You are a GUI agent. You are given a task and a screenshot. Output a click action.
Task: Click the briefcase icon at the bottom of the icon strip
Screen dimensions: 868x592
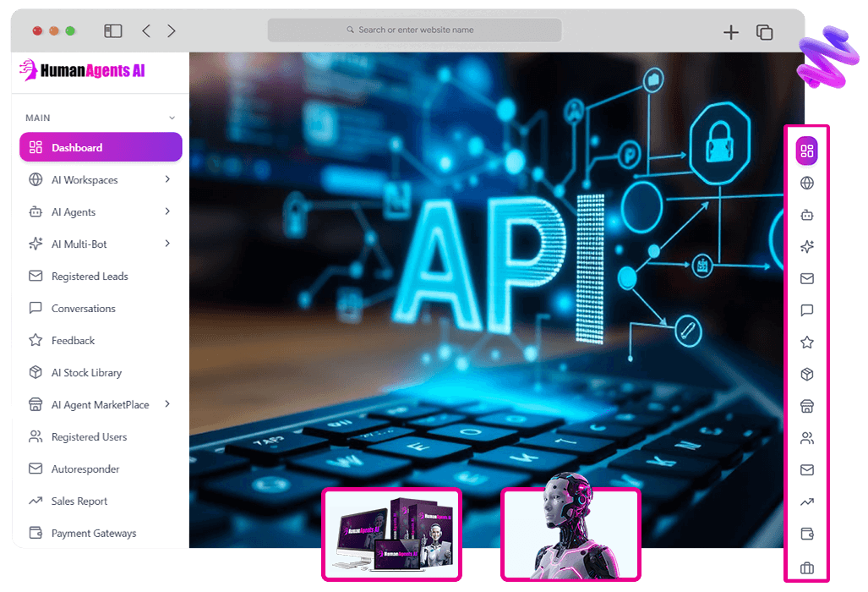[806, 567]
